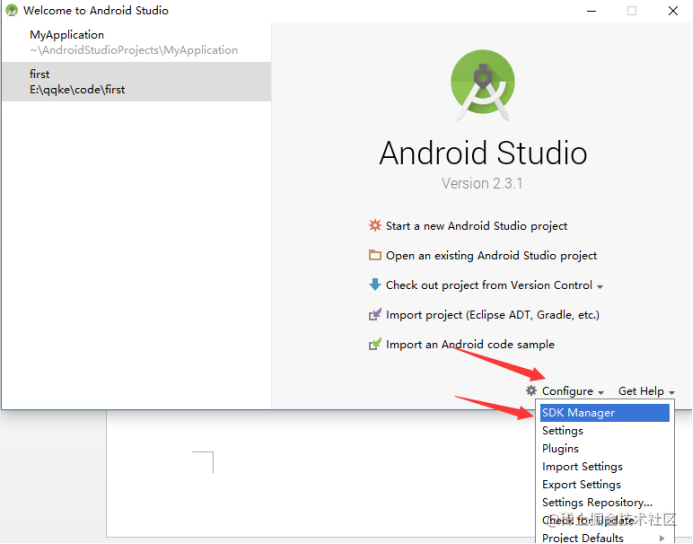Open the recent project named first
This screenshot has width=693, height=544.
137,82
